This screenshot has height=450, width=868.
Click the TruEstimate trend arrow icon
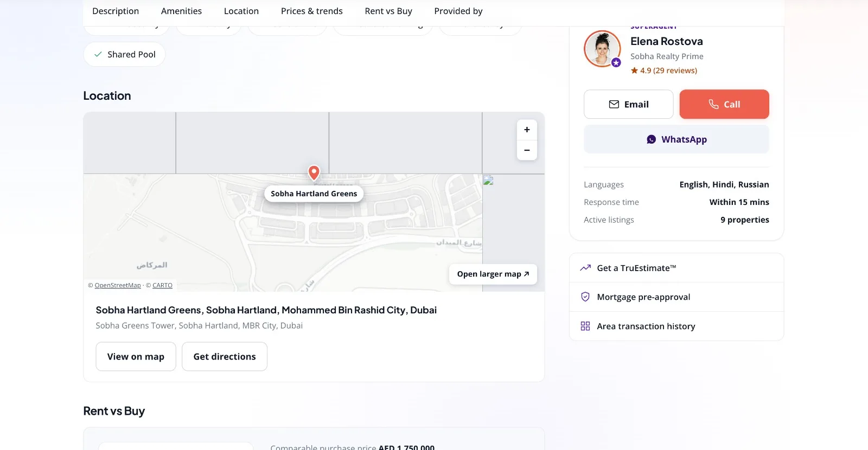click(x=585, y=268)
